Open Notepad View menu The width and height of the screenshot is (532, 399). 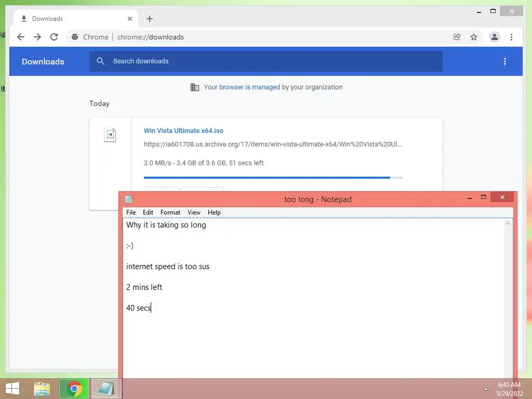click(194, 212)
